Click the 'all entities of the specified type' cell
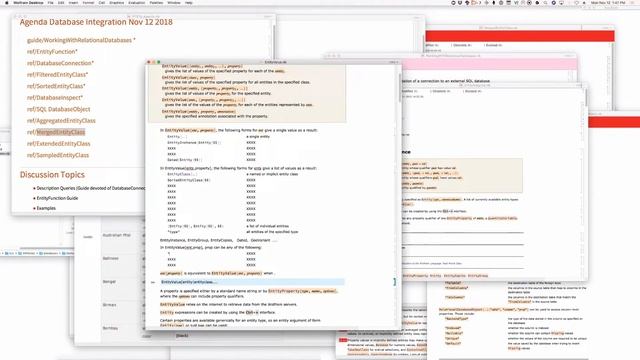Image resolution: width=640 pixels, height=360 pixels. pos(272,231)
